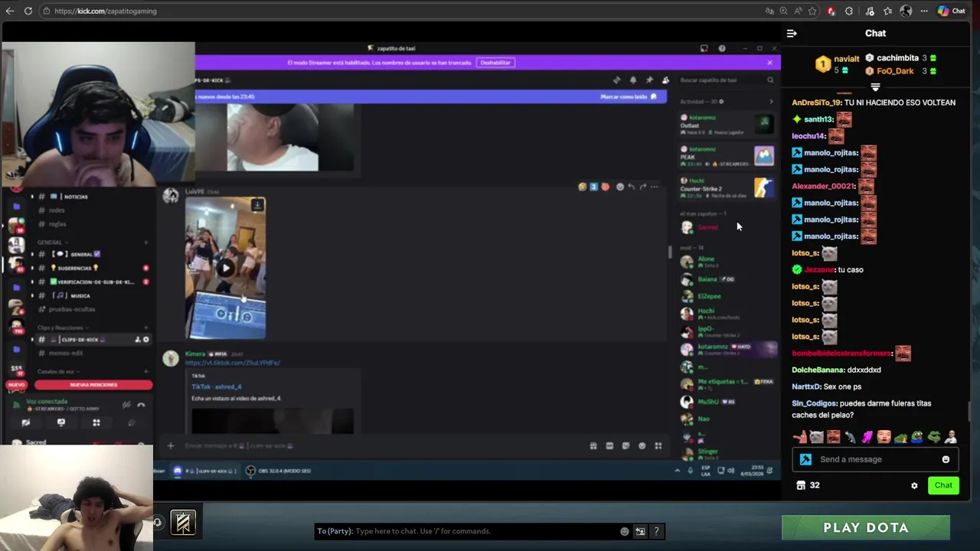Share screen in Discord voice panel
Screen dimensions: 980x551
(x=61, y=422)
